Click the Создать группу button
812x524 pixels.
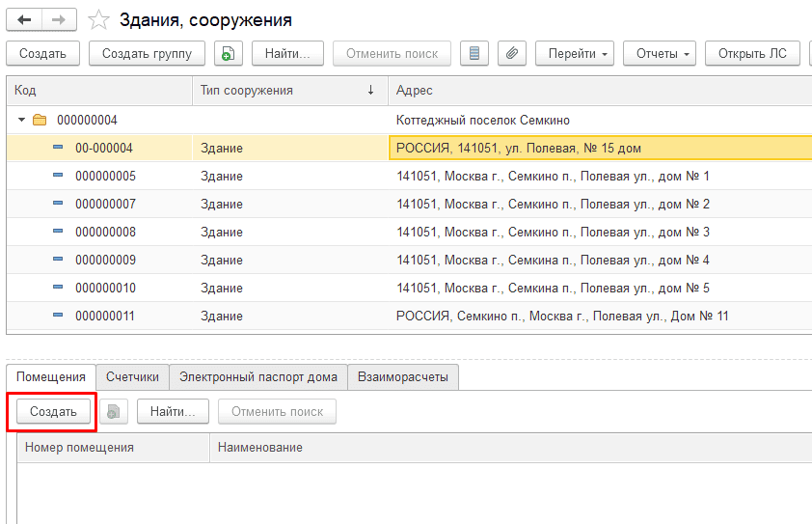(147, 54)
